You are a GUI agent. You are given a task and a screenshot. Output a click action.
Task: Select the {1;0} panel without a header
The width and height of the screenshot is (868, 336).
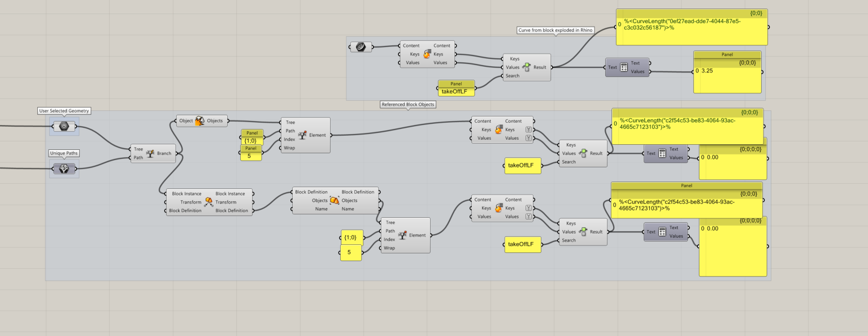pos(351,238)
